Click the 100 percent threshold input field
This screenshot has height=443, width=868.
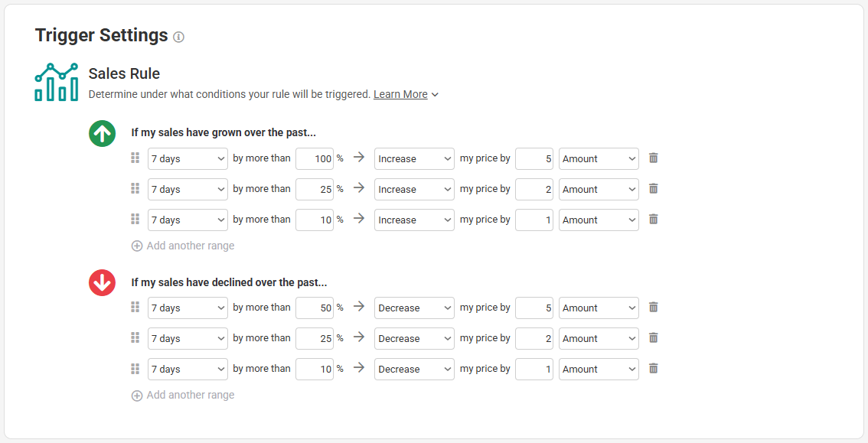tap(315, 158)
